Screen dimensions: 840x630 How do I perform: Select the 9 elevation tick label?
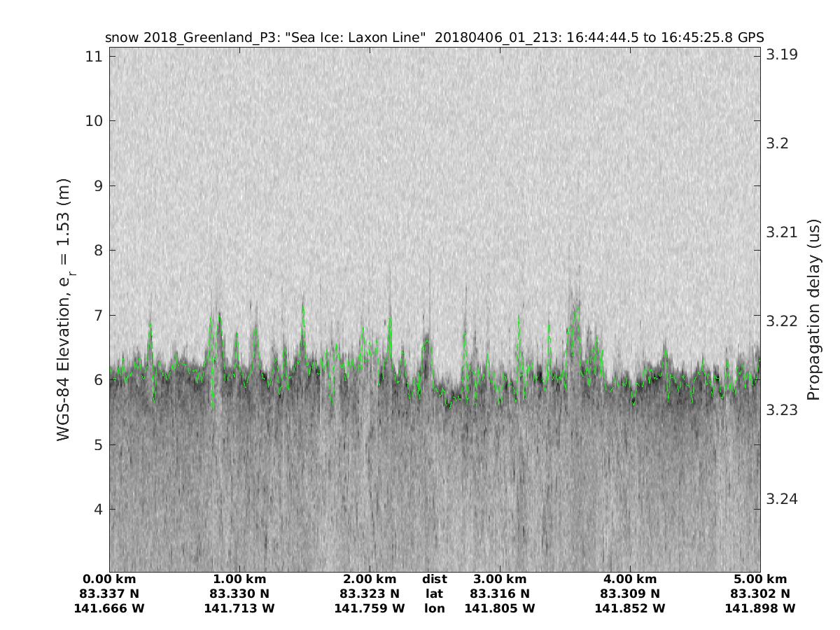click(x=99, y=185)
